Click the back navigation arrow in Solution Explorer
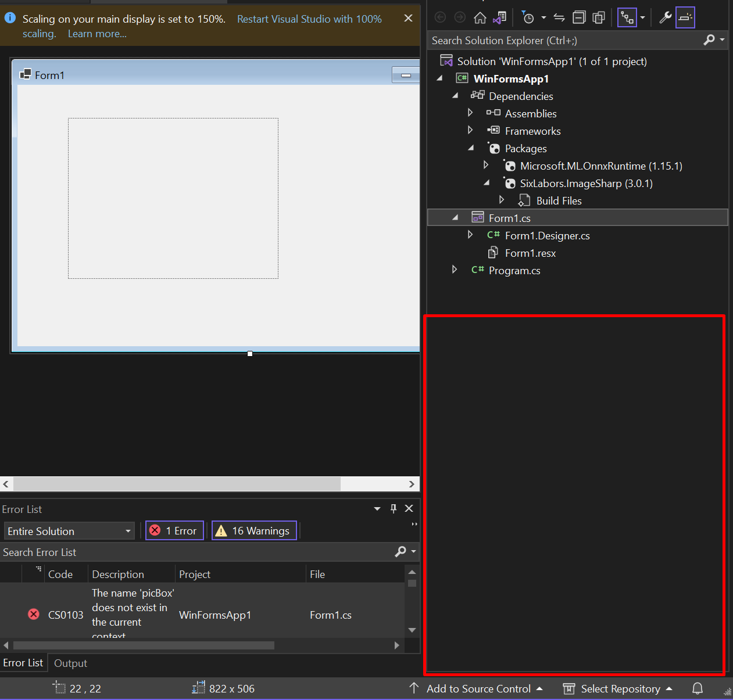 [440, 17]
